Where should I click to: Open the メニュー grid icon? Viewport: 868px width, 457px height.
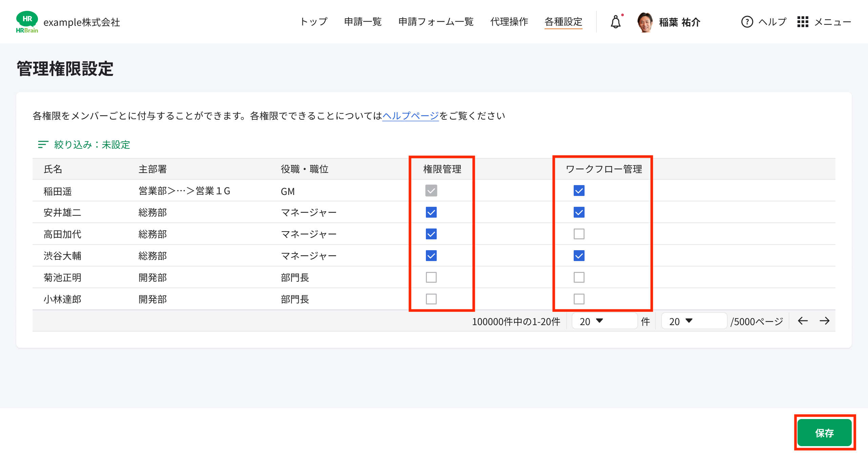click(x=803, y=22)
